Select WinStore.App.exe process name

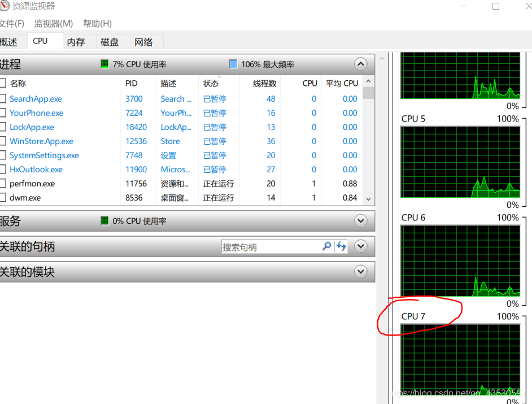[x=41, y=141]
